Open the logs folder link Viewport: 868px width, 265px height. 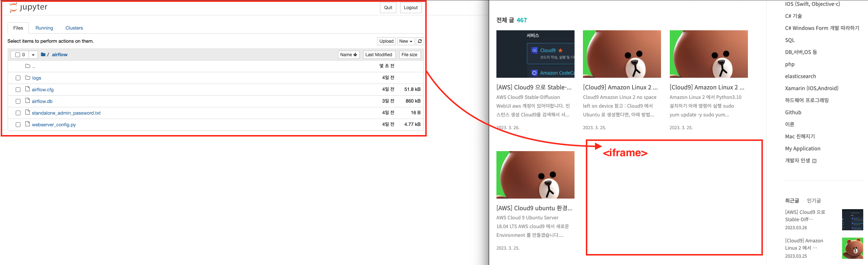tap(37, 78)
